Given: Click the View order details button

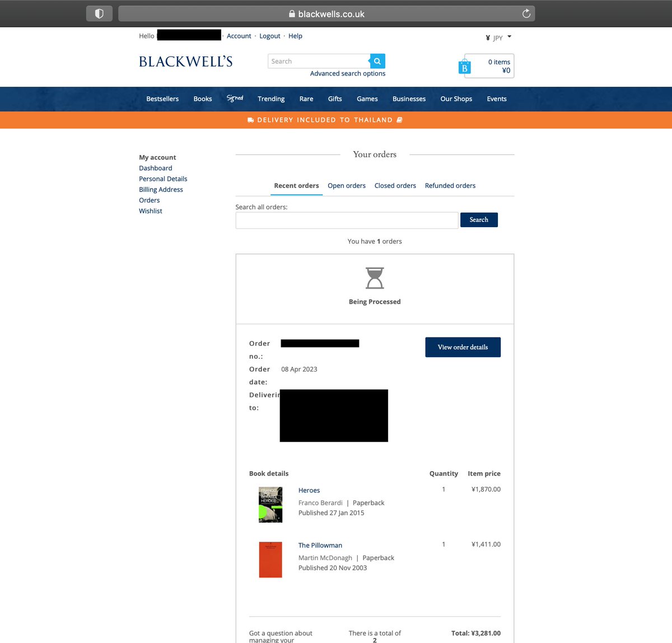Looking at the screenshot, I should click(463, 347).
